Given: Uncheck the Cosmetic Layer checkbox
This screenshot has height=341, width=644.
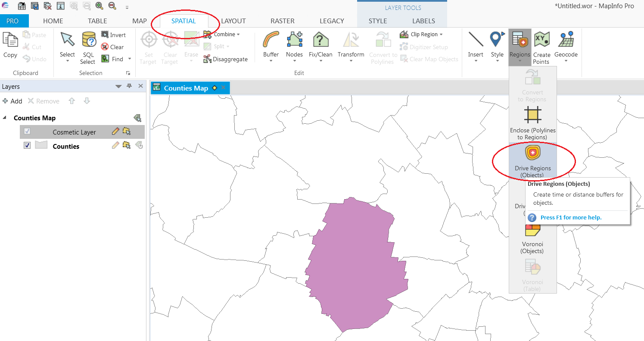Looking at the screenshot, I should pyautogui.click(x=28, y=131).
